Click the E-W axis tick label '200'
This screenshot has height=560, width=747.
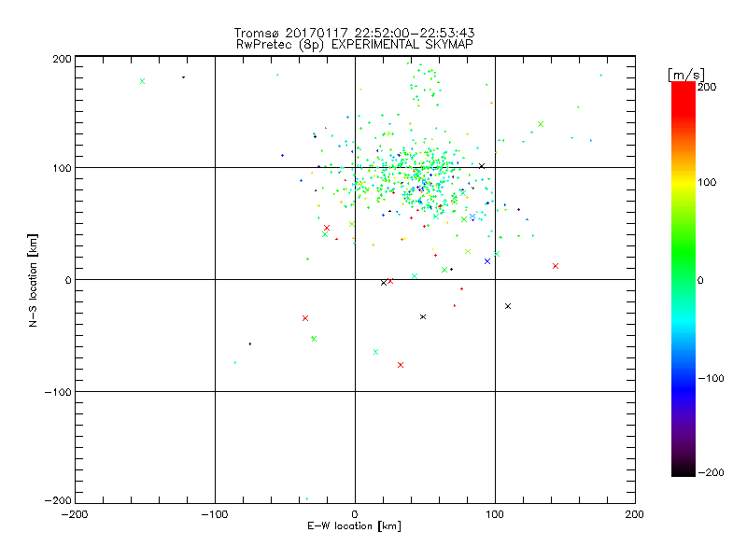[635, 514]
